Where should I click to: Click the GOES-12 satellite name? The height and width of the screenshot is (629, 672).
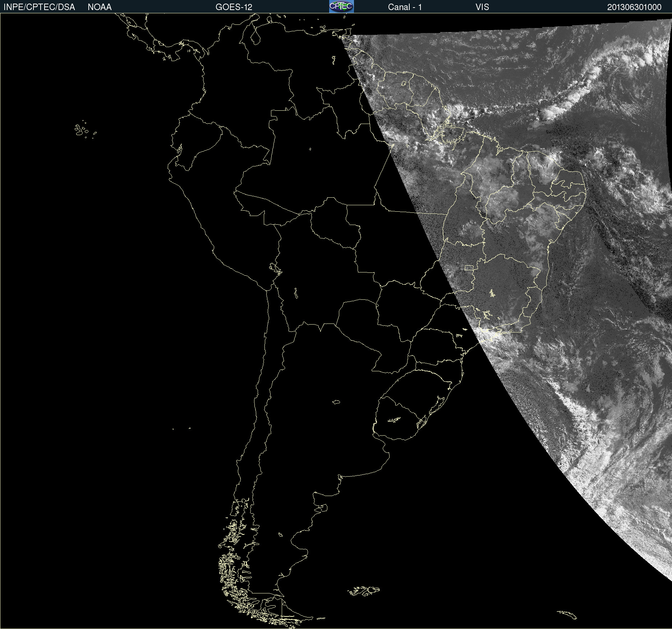(234, 7)
